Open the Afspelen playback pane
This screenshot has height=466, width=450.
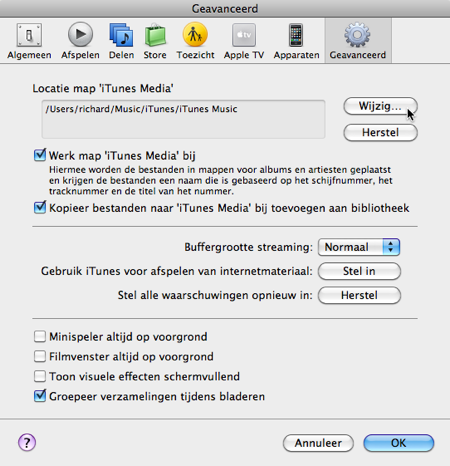coord(80,41)
